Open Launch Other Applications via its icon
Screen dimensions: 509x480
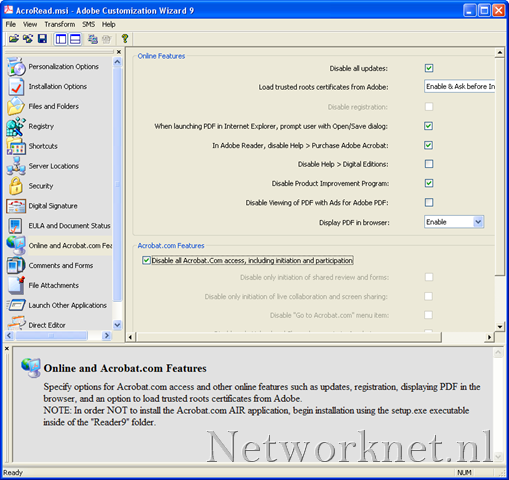(16, 305)
